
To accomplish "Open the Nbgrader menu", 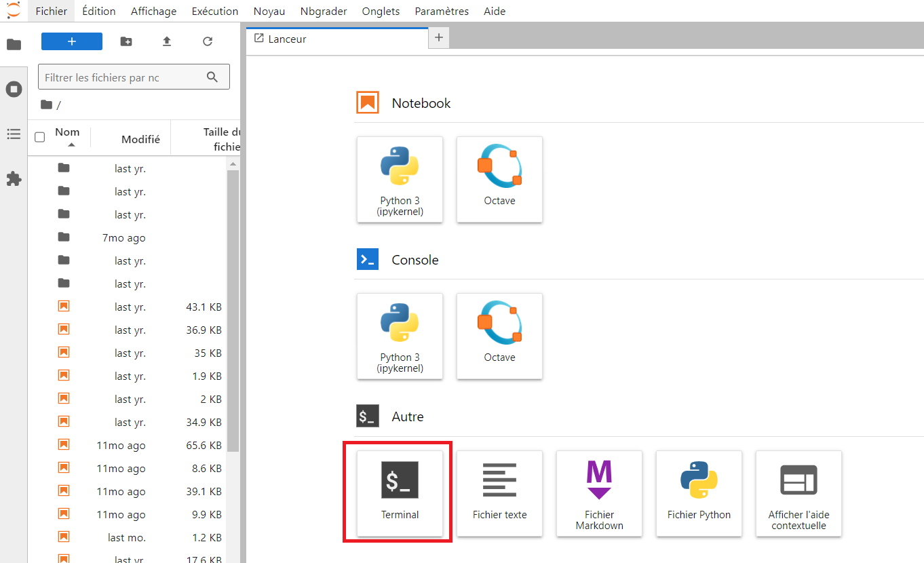I will click(x=323, y=11).
